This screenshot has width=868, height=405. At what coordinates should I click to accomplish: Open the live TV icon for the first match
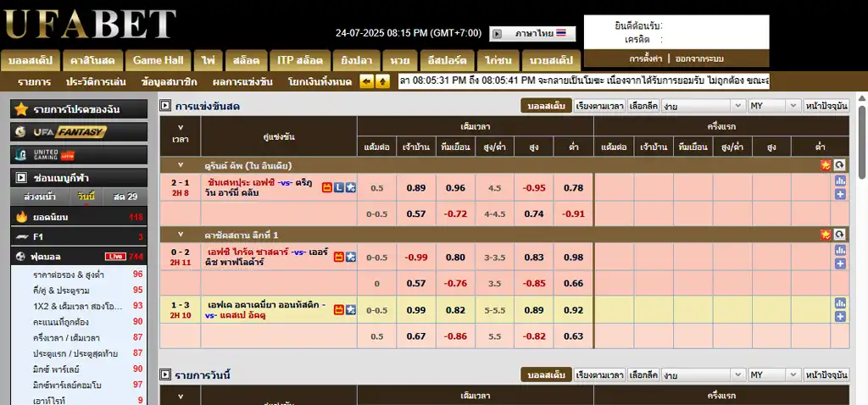point(326,187)
